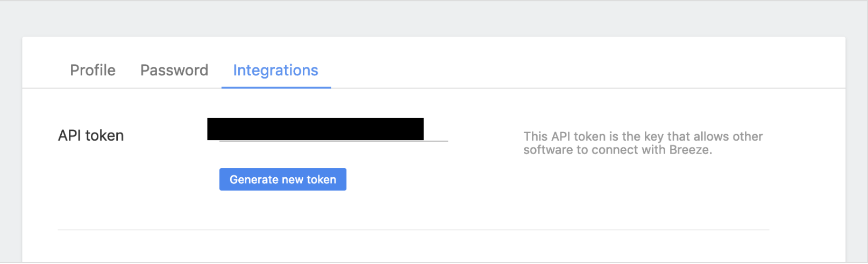Click the empty card area below the divider
868x264 pixels.
point(413,247)
